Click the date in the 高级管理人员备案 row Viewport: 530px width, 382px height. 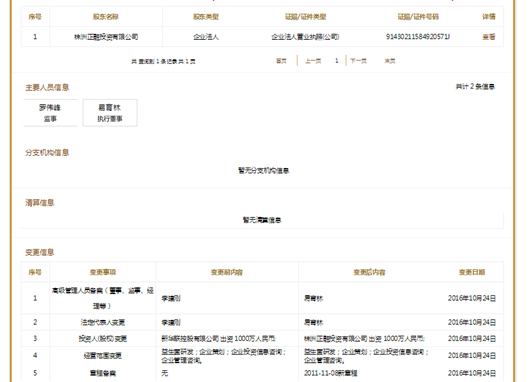click(x=472, y=298)
